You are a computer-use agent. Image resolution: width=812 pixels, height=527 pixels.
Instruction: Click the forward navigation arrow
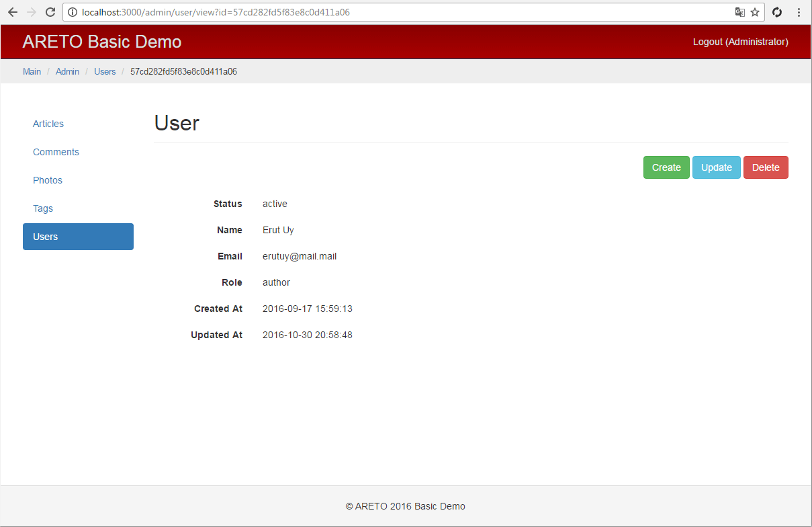click(x=31, y=12)
